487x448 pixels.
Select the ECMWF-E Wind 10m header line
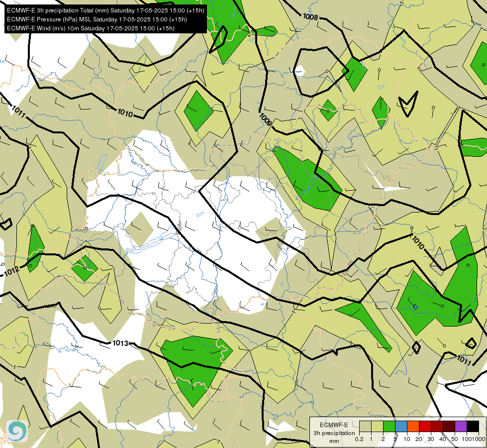(91, 28)
